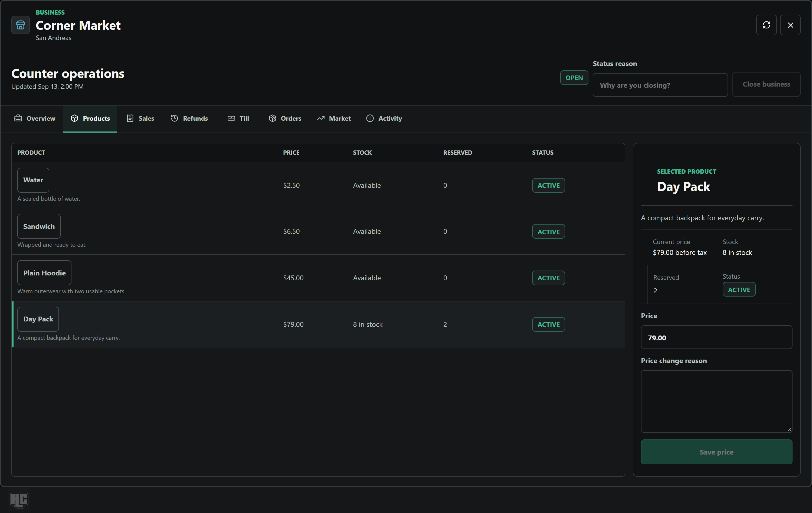Click the storefront icon beside Corner Market

tap(21, 25)
